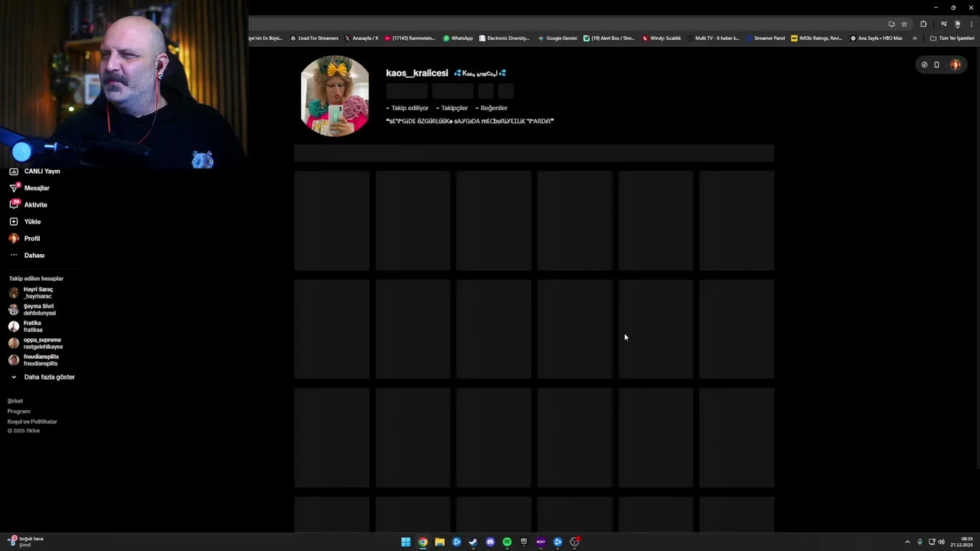Bookmark this page with star icon
Viewport: 980px width, 551px height.
coord(904,24)
